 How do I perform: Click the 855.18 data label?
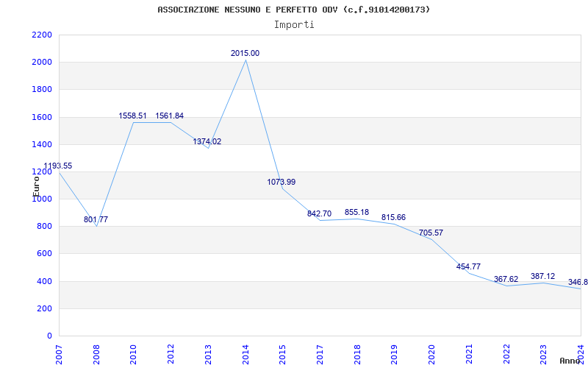click(x=356, y=212)
